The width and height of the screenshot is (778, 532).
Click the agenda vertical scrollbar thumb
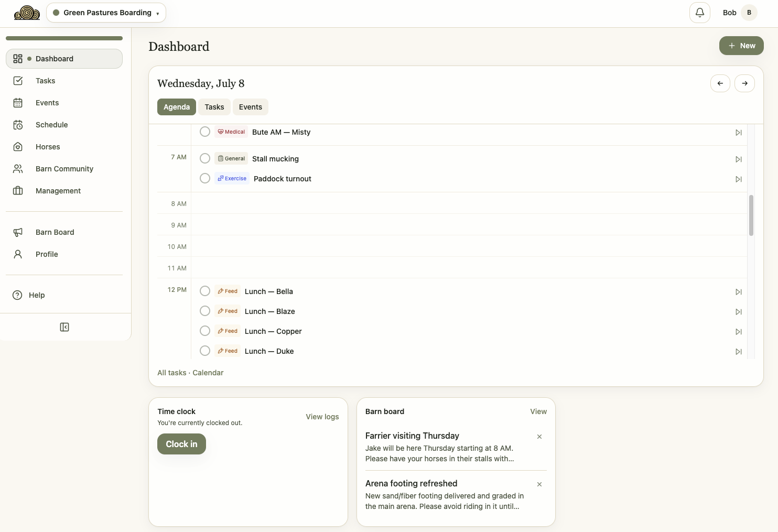point(751,215)
